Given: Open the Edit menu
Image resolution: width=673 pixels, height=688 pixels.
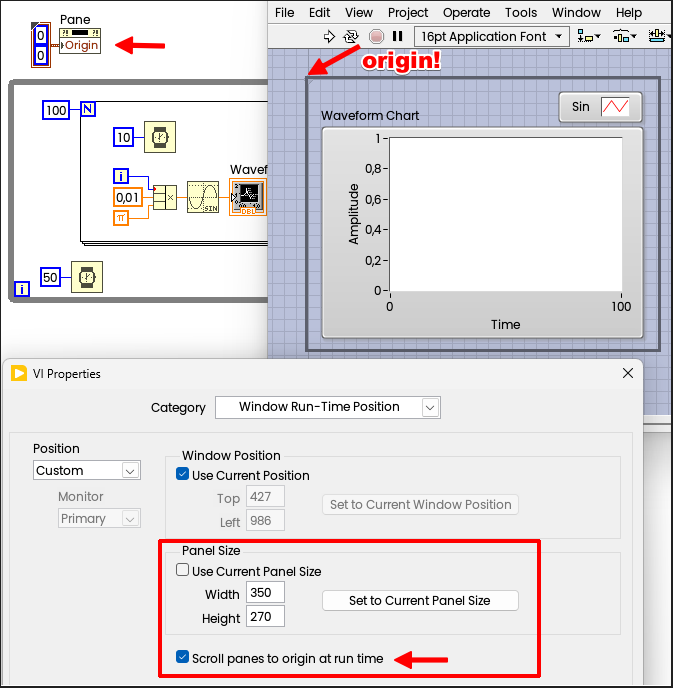Looking at the screenshot, I should click(319, 13).
